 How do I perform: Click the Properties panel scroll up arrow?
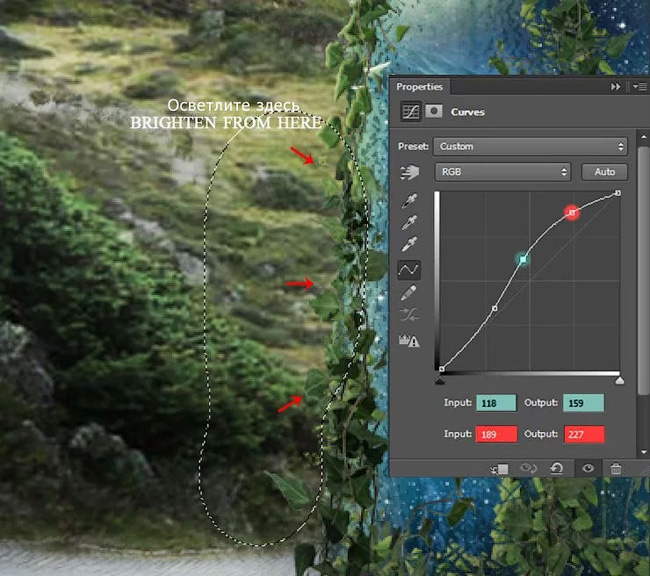tap(643, 136)
